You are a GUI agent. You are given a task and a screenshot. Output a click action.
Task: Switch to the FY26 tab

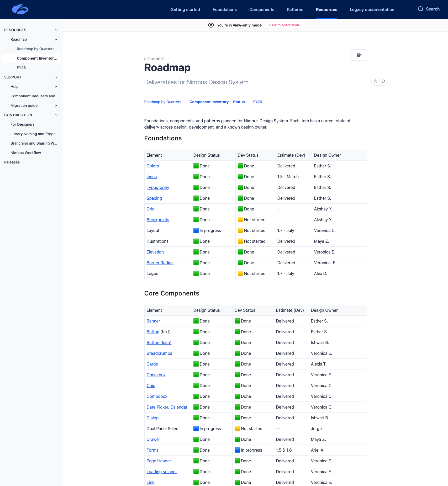(x=257, y=102)
